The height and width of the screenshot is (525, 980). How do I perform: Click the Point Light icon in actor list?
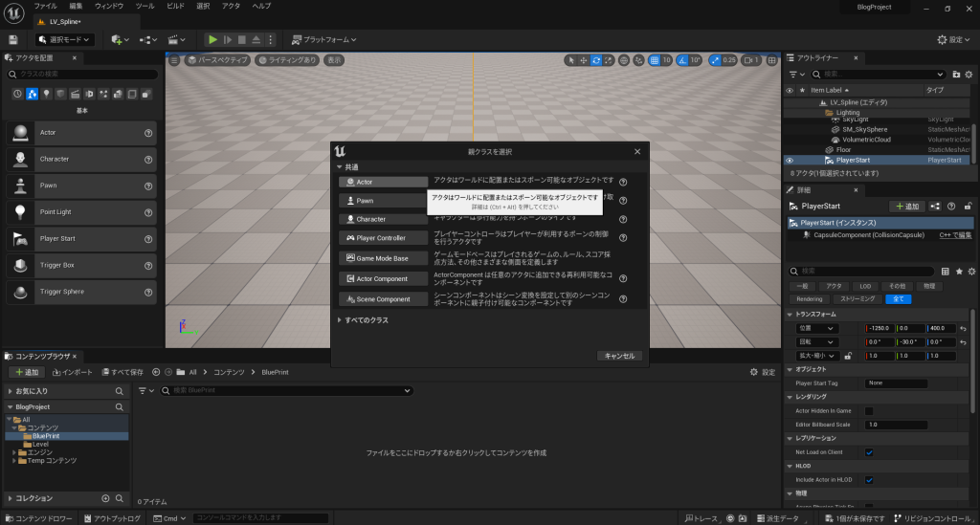18,212
